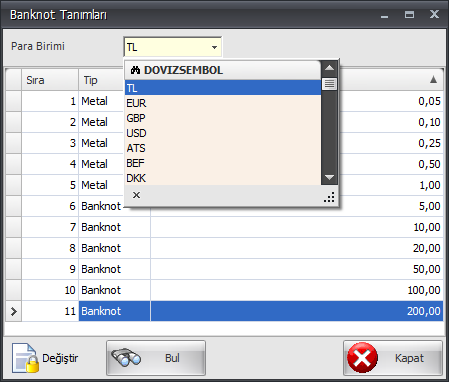Click the binoculars icon on Bul button
449x382 pixels.
126,358
